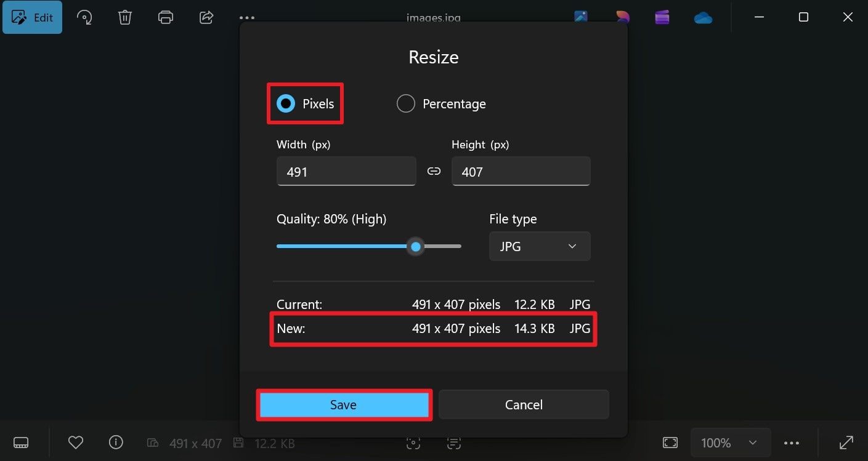Click the Resize dialog title

point(434,57)
